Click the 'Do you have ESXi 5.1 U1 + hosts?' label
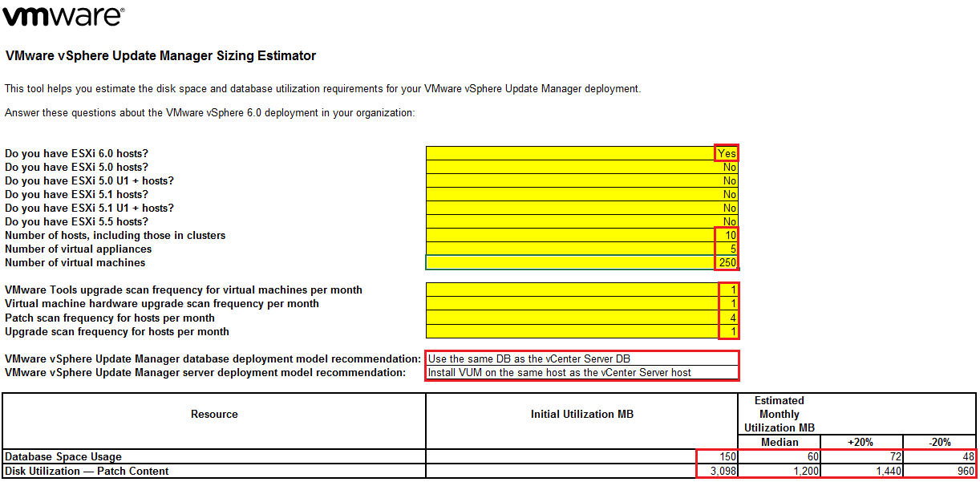980x482 pixels. coord(89,208)
